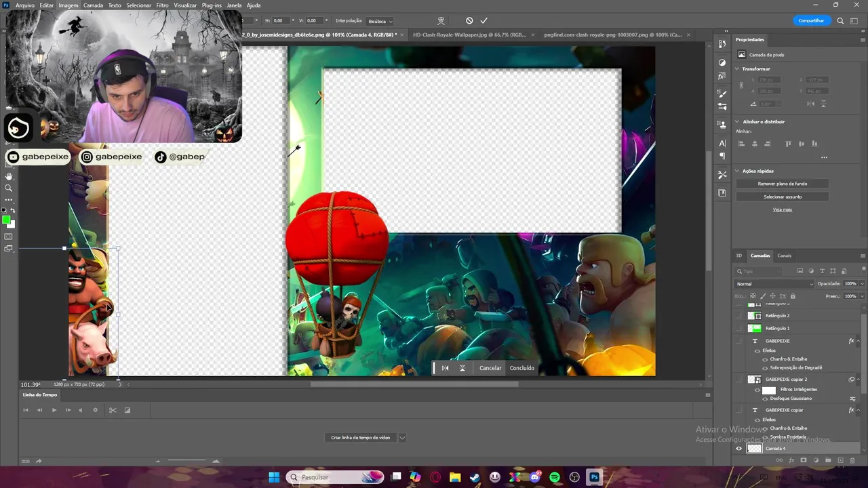Screen dimensions: 868x488
Task: Commit the transform with the checkmark icon
Action: 484,21
